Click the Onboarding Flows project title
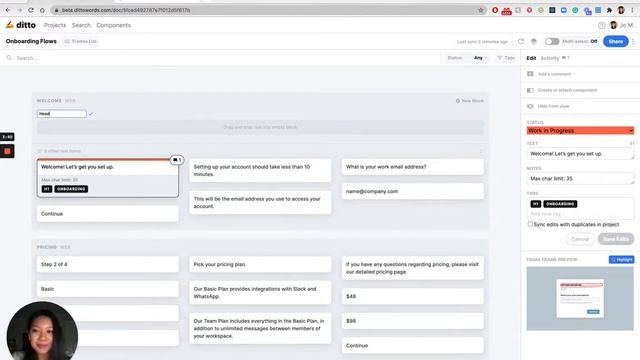The height and width of the screenshot is (360, 640). 31,41
